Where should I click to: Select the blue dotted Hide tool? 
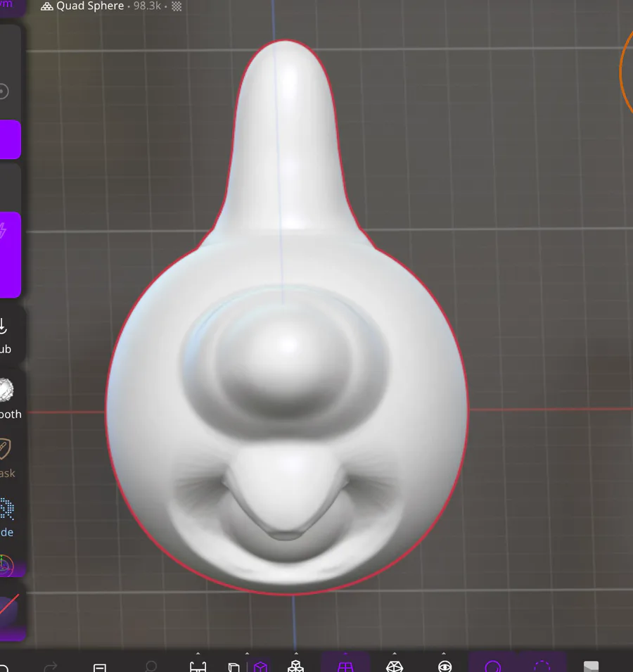6,517
